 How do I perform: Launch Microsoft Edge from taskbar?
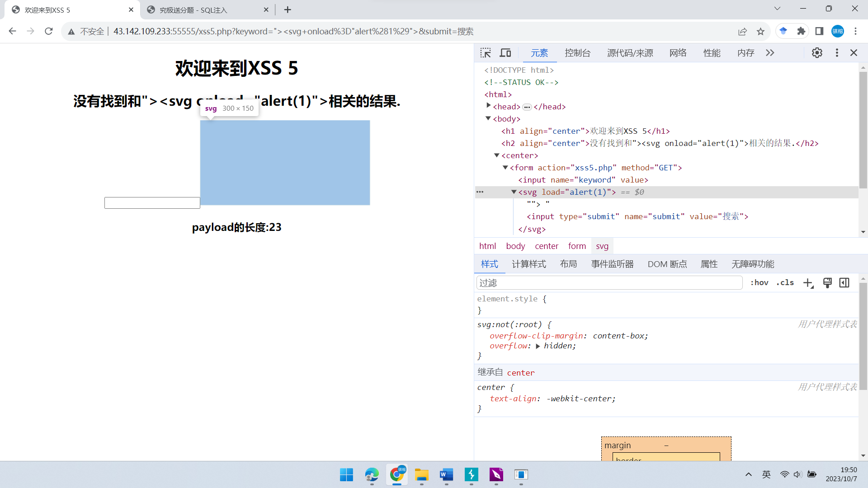372,475
